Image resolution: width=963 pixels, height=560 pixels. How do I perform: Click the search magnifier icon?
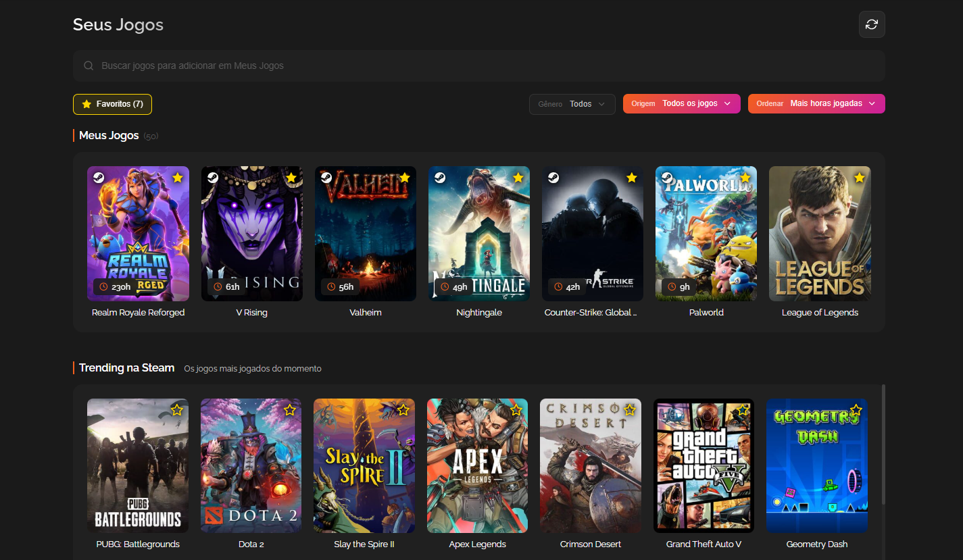click(89, 66)
